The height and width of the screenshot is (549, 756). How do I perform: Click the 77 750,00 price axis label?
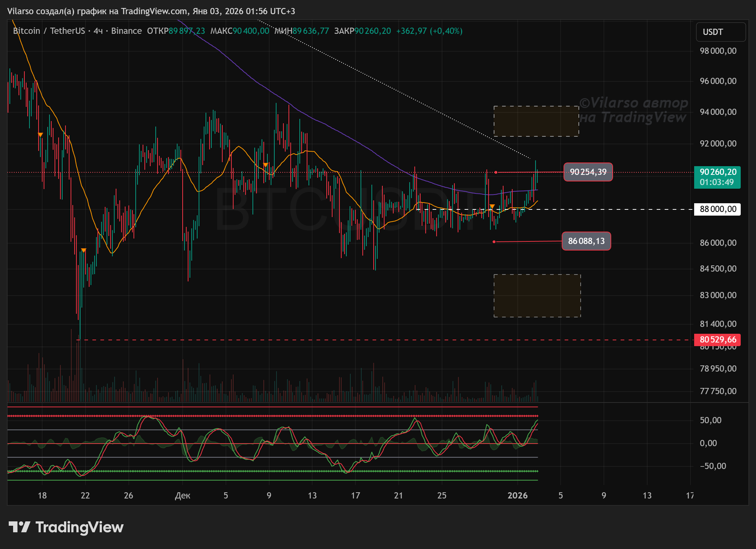pos(718,391)
